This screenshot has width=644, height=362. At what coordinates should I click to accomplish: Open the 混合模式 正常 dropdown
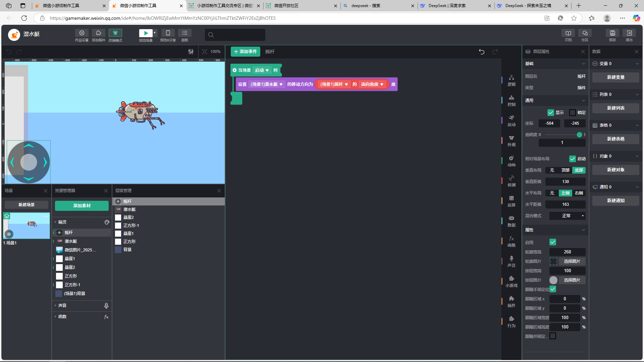coord(568,216)
